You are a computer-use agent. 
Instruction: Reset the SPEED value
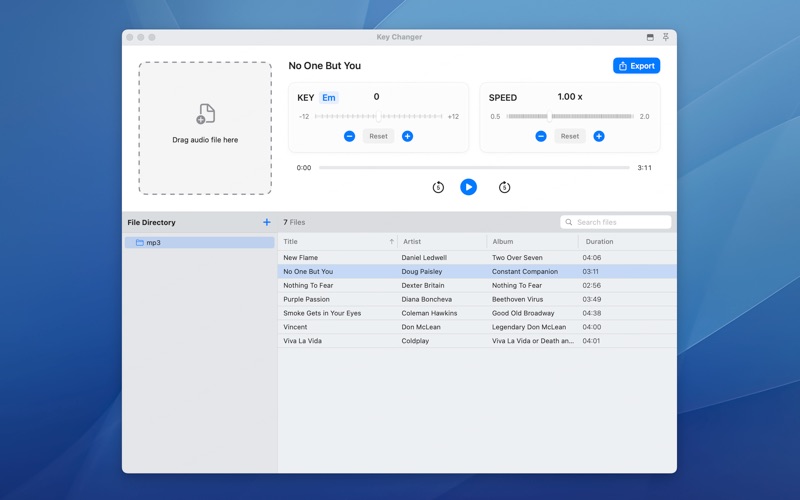[x=570, y=136]
